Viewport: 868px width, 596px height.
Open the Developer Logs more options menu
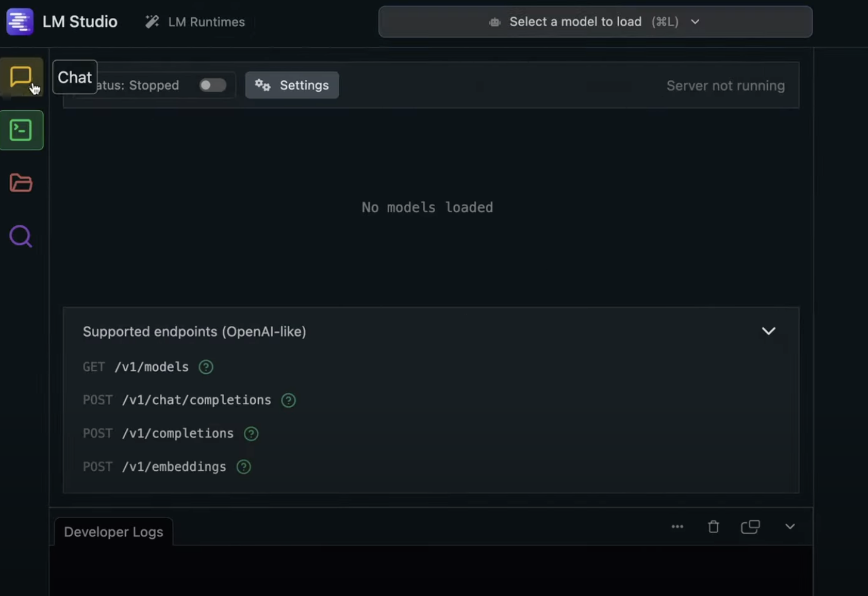pyautogui.click(x=677, y=527)
